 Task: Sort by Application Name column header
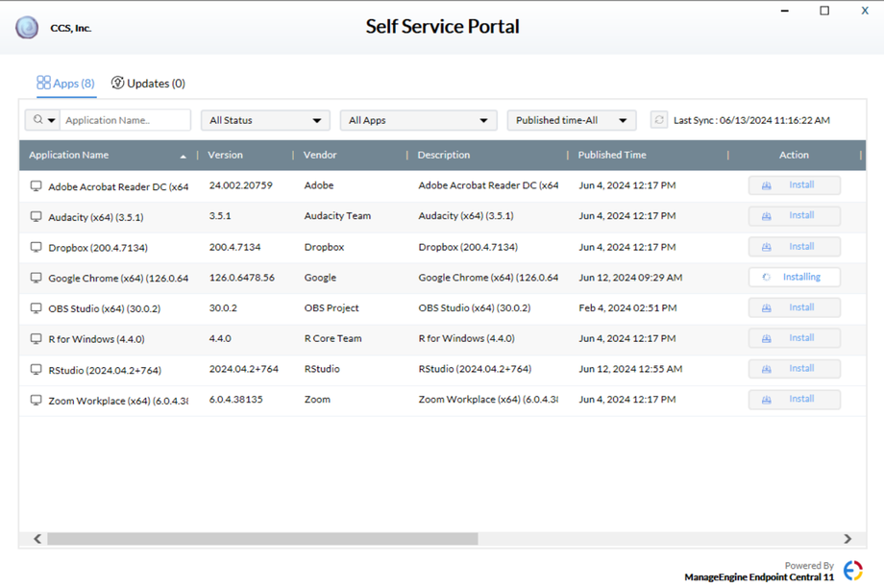click(69, 155)
